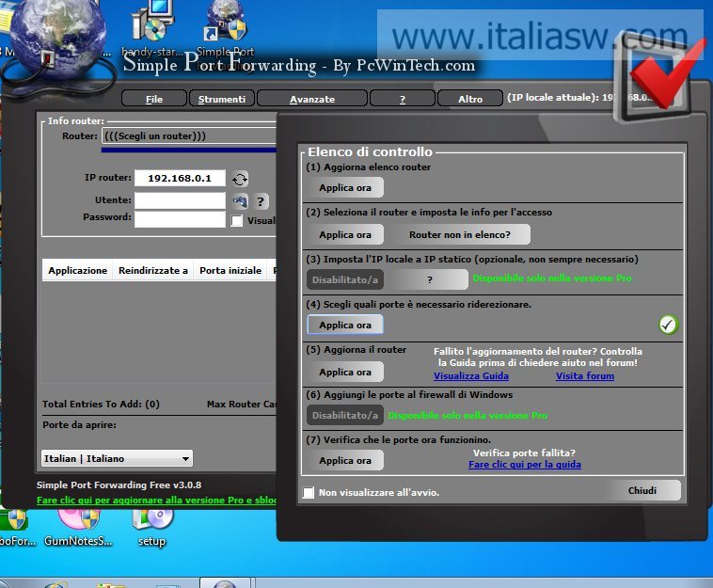Viewport: 713px width, 588px height.
Task: Click the question mark button in step 3
Action: (x=430, y=279)
